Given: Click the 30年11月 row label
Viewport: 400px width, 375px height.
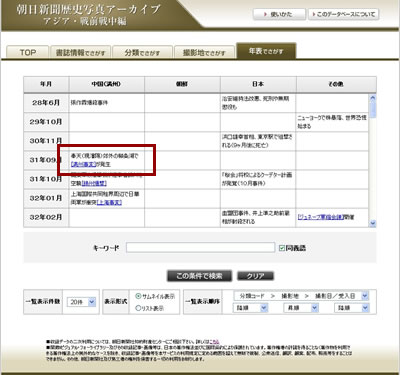Looking at the screenshot, I should click(46, 141).
